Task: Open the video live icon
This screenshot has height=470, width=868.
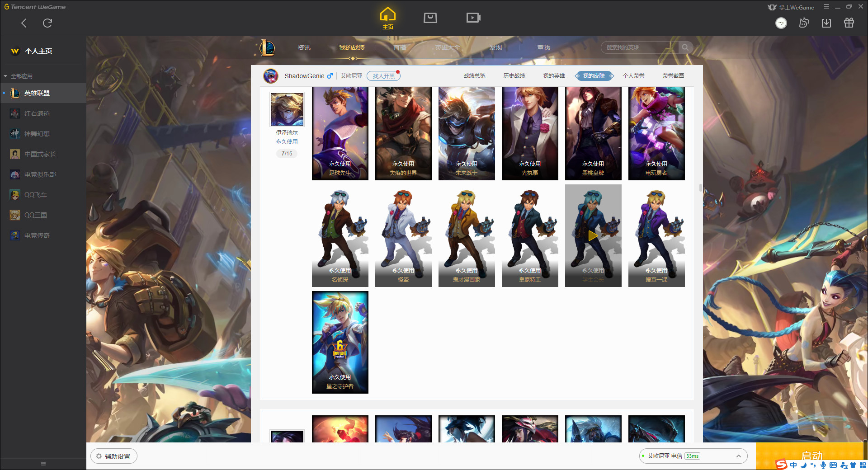Action: tap(473, 18)
